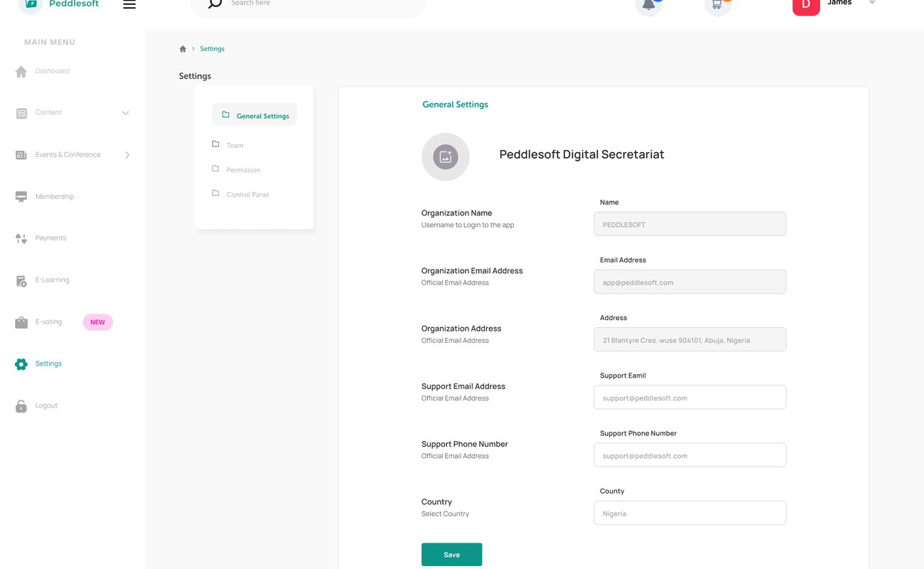
Task: Open the Permission settings section
Action: click(243, 170)
